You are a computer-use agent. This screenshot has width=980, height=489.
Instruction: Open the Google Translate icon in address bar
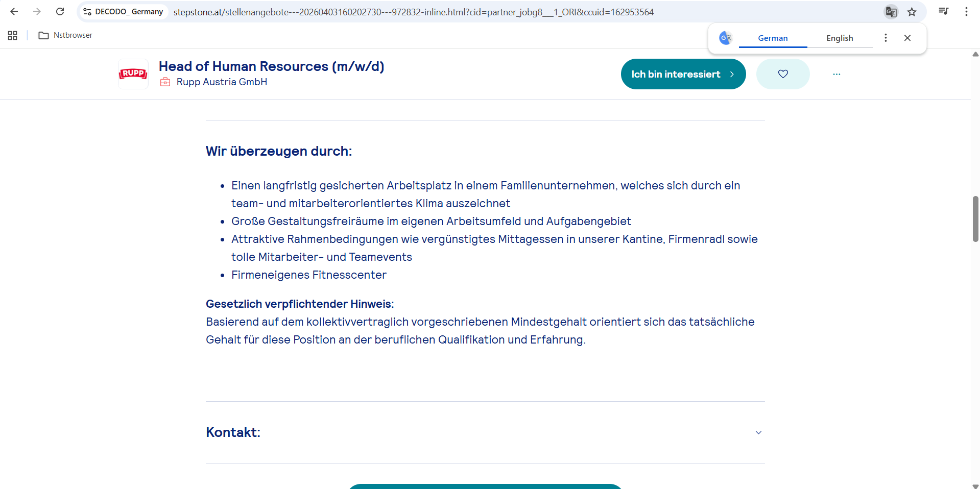point(891,12)
